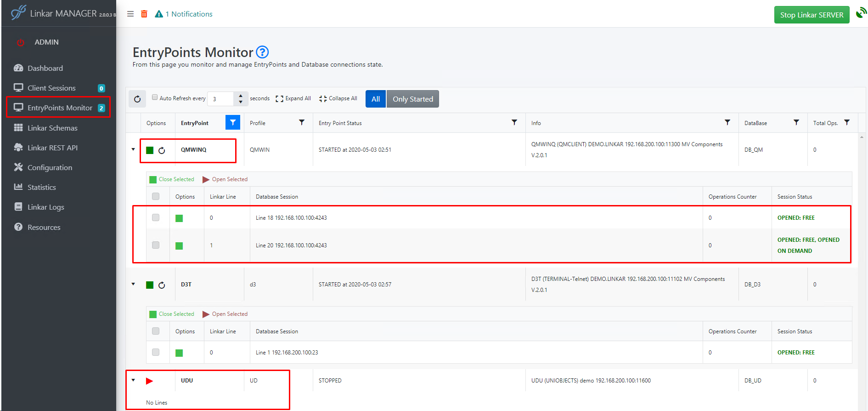Show Only Started entry points
The height and width of the screenshot is (411, 868).
[x=412, y=99]
